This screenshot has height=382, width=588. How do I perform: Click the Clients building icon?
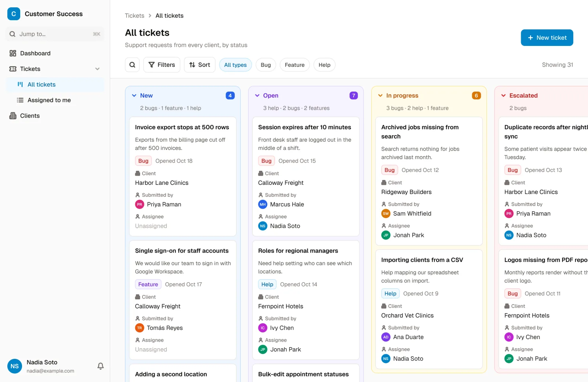(x=13, y=116)
